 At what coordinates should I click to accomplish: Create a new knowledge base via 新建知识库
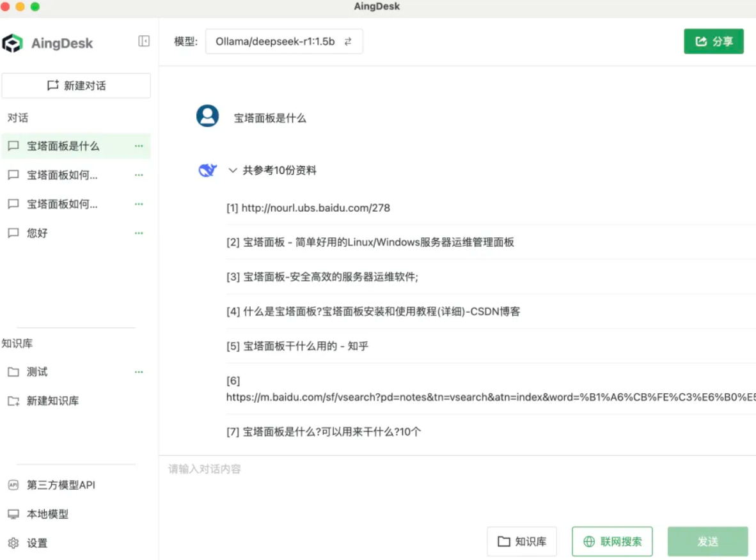click(76, 401)
